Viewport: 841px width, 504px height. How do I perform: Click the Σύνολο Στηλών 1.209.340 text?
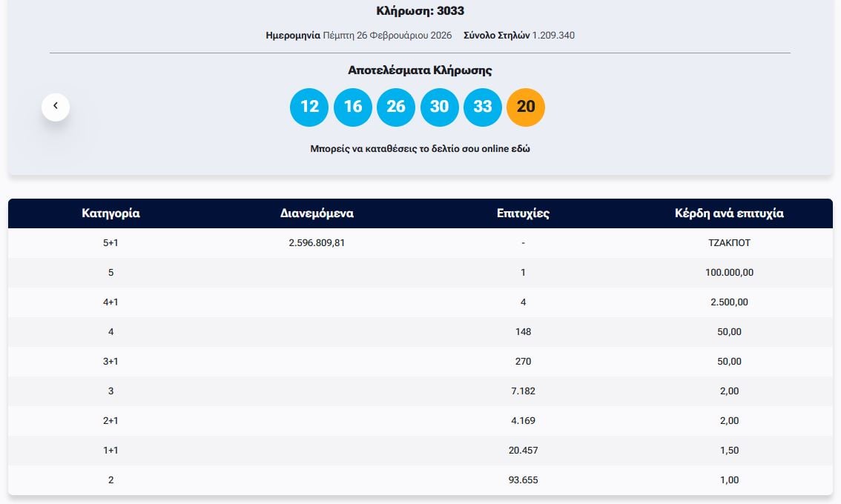[x=518, y=36]
